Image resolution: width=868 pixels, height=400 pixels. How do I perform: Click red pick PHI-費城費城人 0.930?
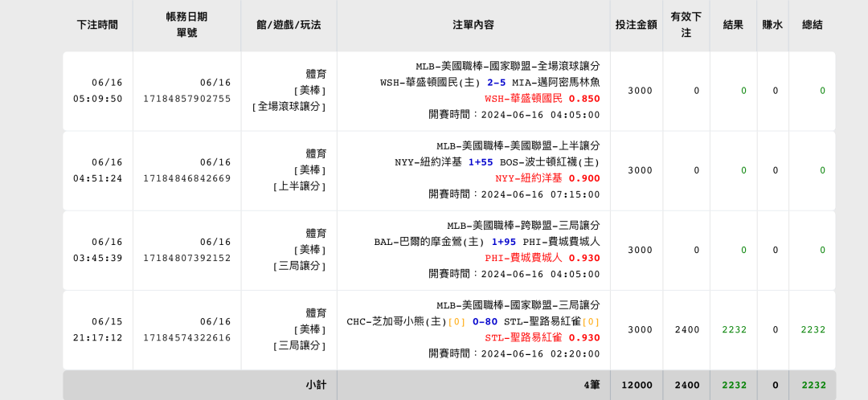coord(542,259)
